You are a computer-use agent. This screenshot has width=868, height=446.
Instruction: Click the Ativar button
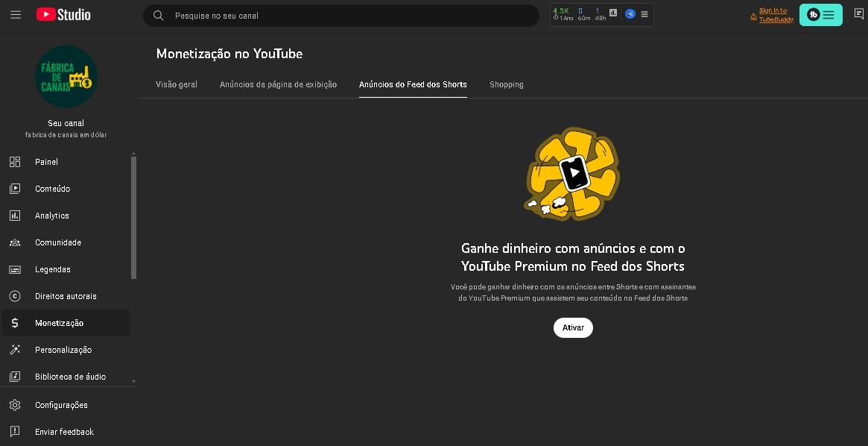click(x=573, y=328)
